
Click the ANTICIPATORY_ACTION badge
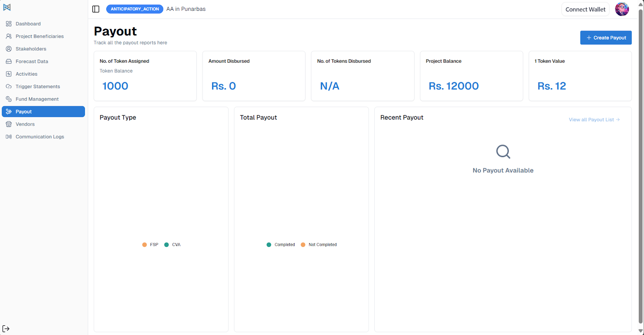coord(134,9)
